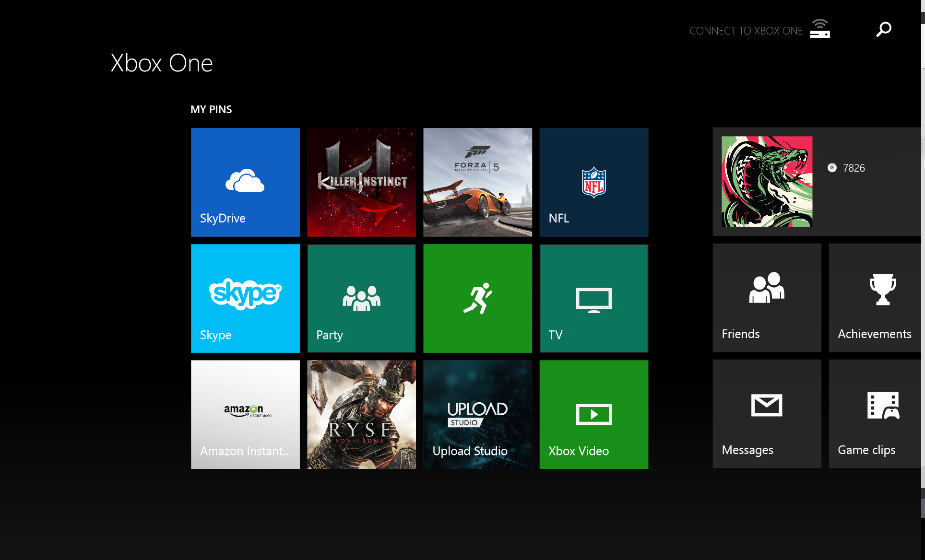Click the Xbox One page title

point(162,63)
